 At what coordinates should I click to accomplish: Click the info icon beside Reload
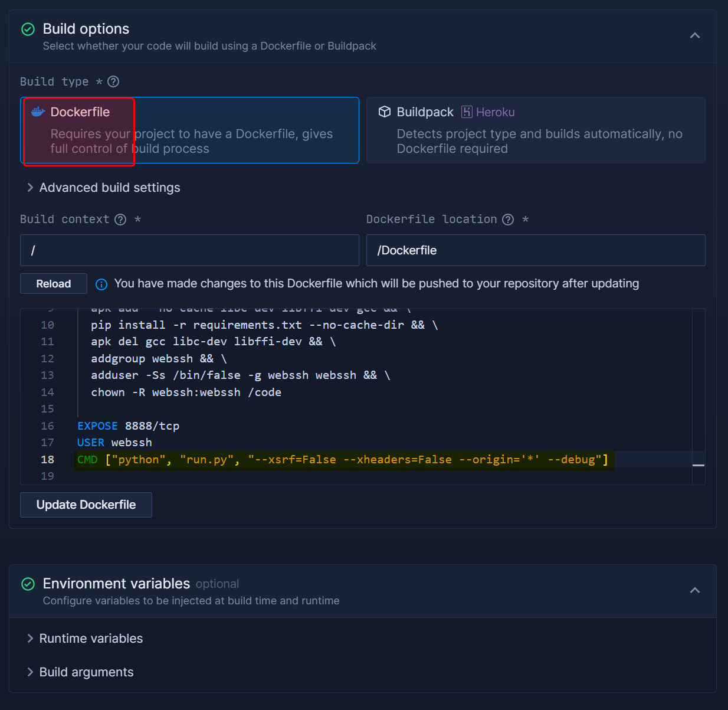pyautogui.click(x=101, y=284)
